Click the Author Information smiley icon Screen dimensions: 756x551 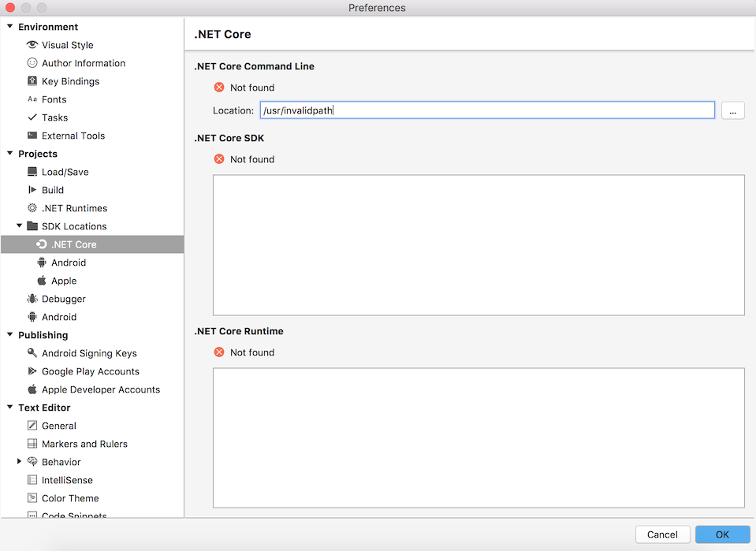pyautogui.click(x=32, y=63)
